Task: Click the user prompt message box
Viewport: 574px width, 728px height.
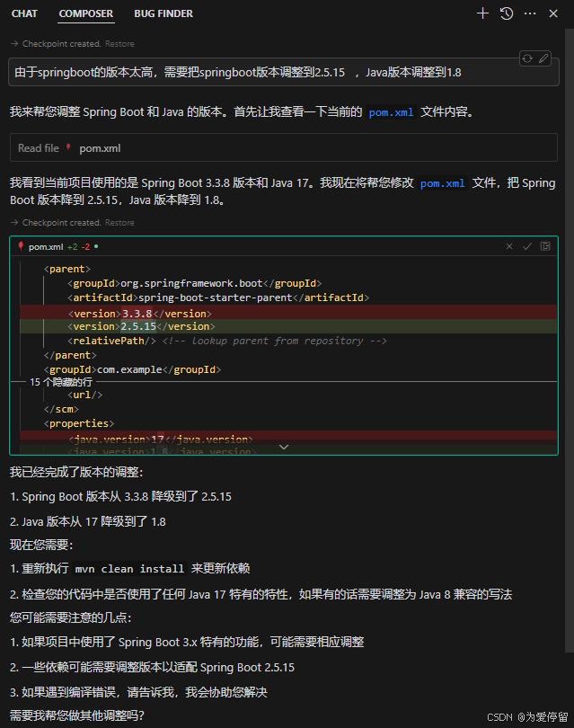Action: coord(284,73)
